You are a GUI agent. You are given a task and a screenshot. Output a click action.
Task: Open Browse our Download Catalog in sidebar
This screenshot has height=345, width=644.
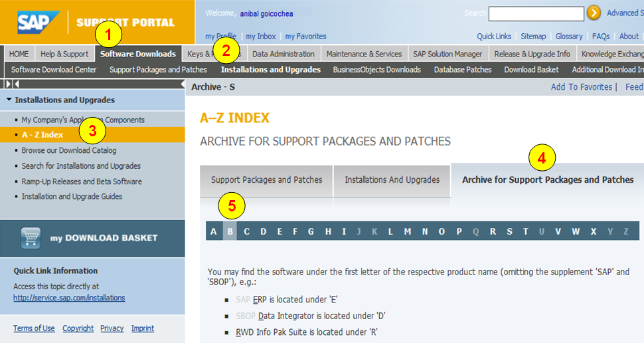(68, 151)
